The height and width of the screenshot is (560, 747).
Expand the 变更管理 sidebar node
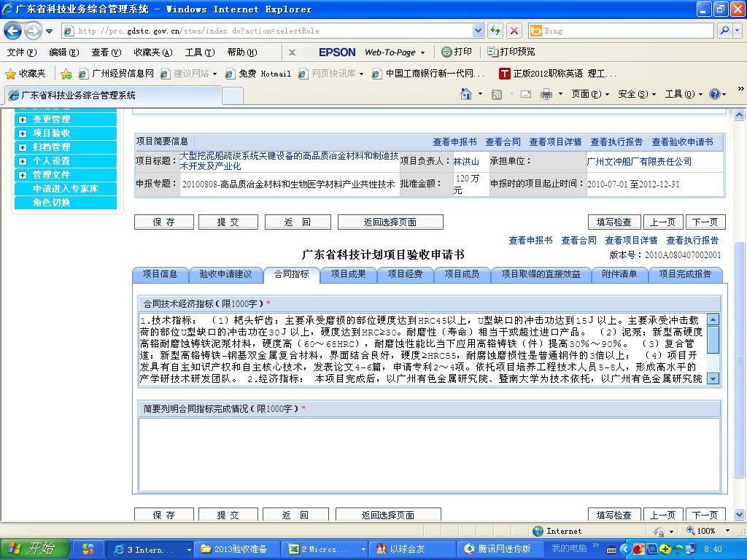point(23,120)
